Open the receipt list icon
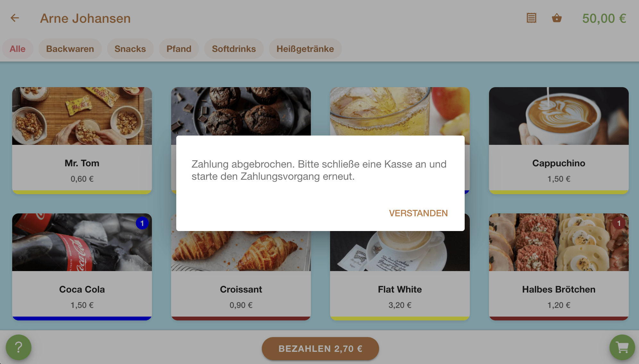 531,18
